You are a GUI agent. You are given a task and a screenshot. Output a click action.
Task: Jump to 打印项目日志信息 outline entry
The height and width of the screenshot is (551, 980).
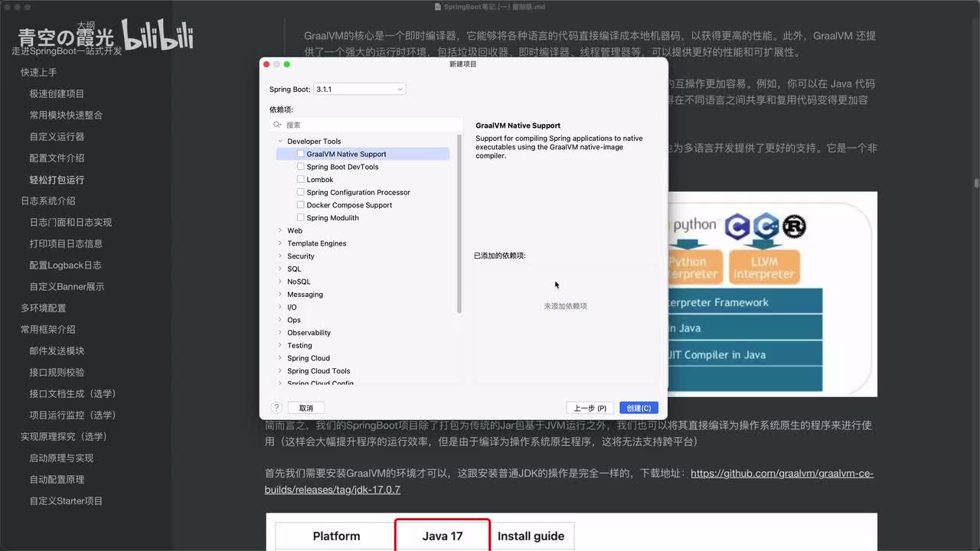(x=66, y=243)
